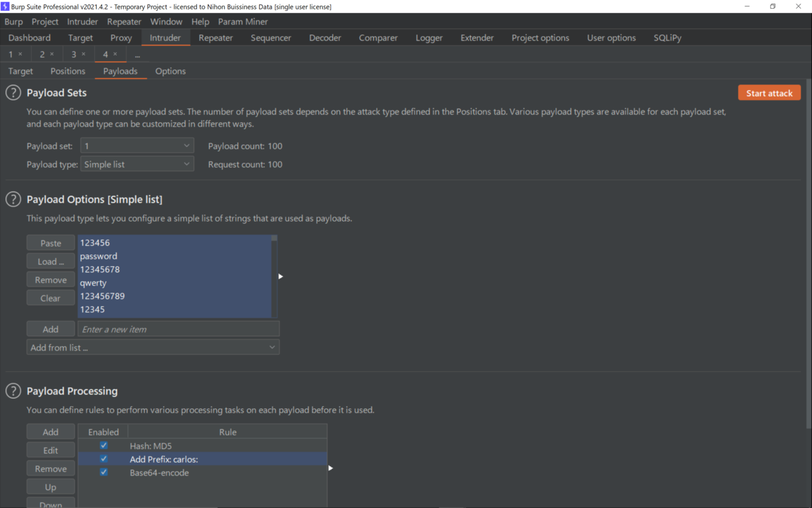
Task: Switch to the Dashboard tab
Action: coord(30,38)
